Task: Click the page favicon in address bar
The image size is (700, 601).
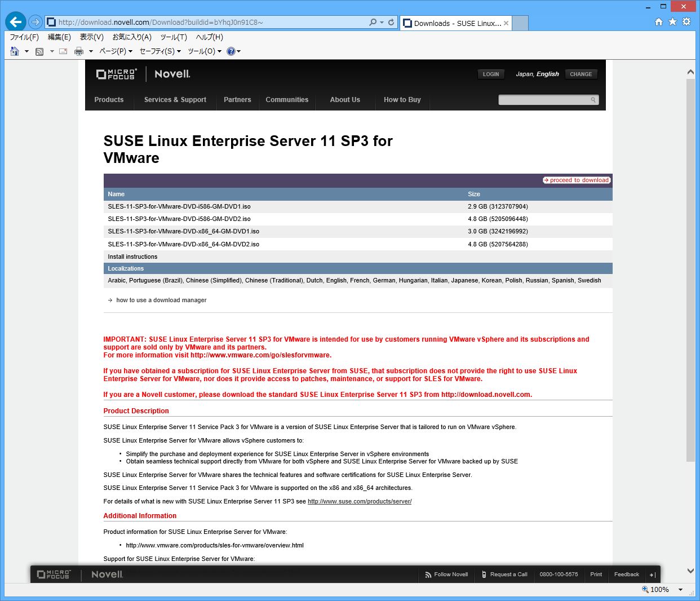Action: tap(51, 22)
